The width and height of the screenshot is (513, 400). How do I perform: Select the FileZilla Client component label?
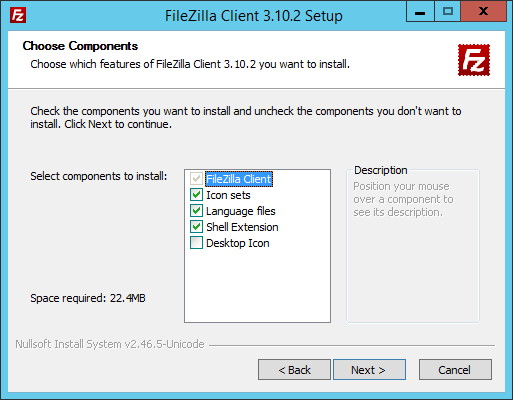tap(239, 179)
